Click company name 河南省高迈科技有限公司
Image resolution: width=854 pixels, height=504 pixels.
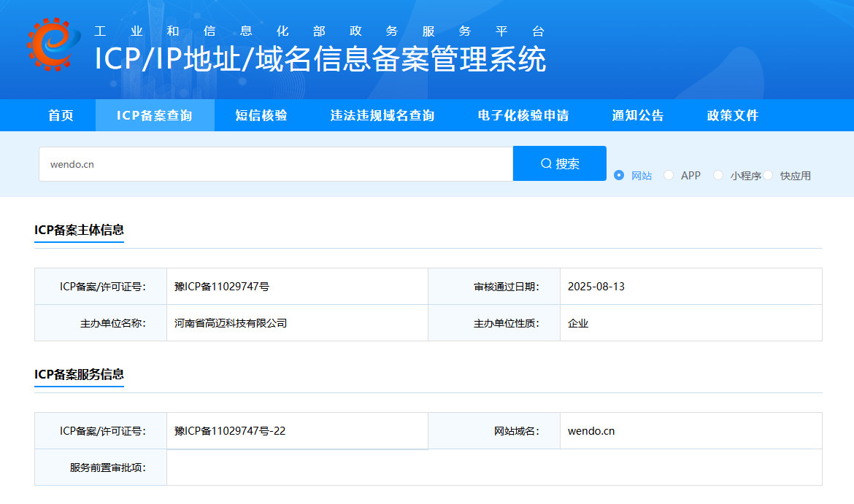(231, 323)
